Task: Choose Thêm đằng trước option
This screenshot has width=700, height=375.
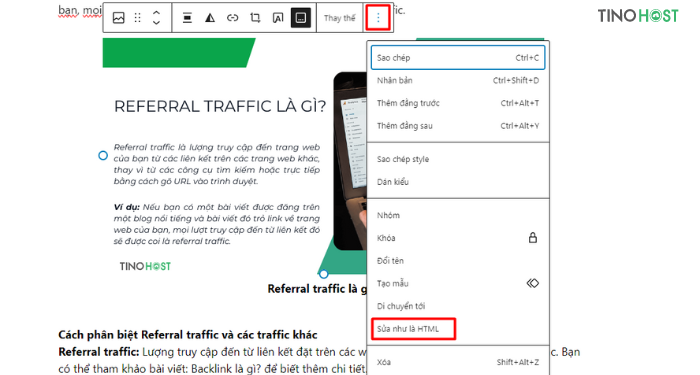Action: (458, 103)
